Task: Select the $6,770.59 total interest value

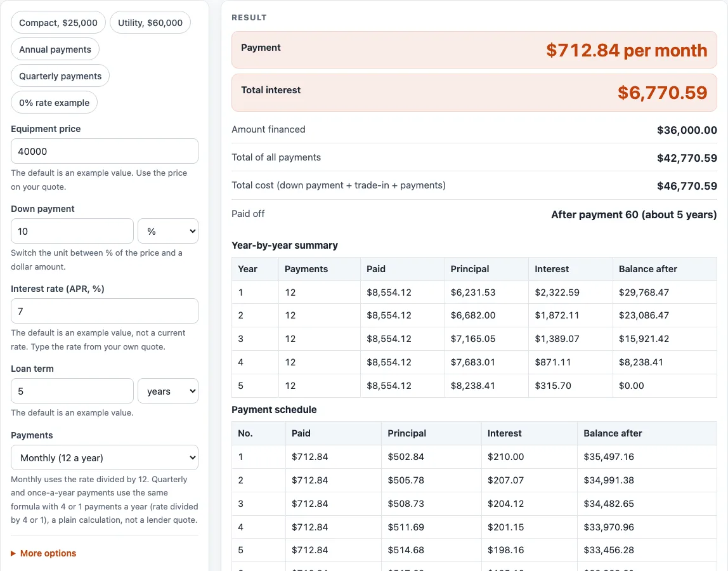Action: point(662,93)
